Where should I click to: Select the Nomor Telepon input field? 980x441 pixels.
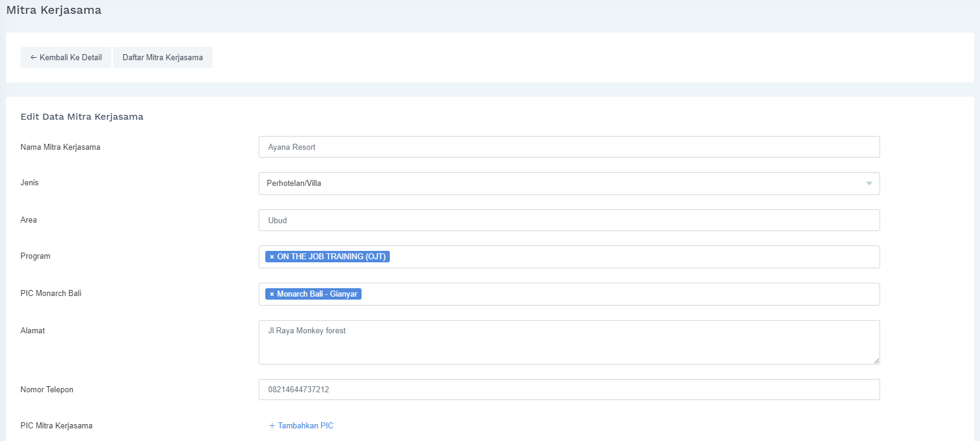[x=569, y=389]
